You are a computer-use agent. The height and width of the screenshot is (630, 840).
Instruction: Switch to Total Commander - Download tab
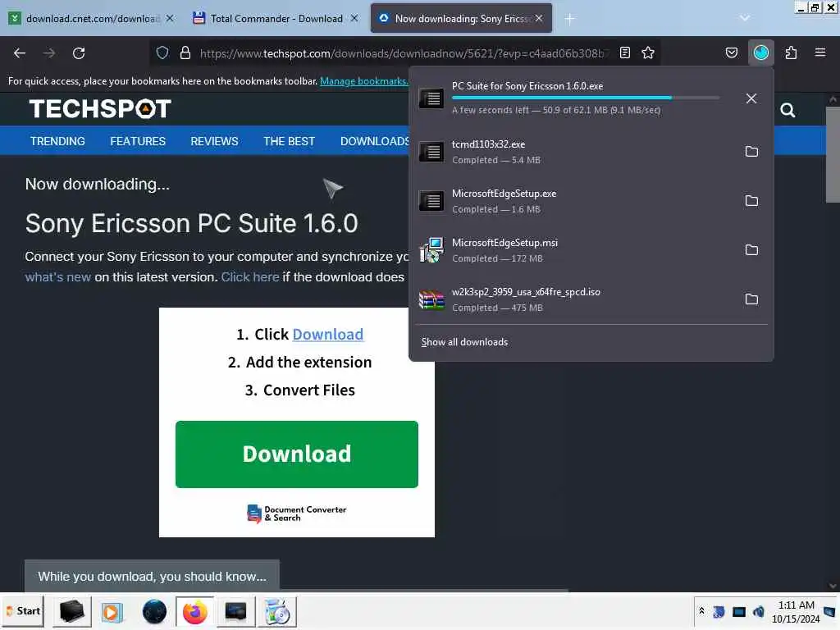click(276, 19)
